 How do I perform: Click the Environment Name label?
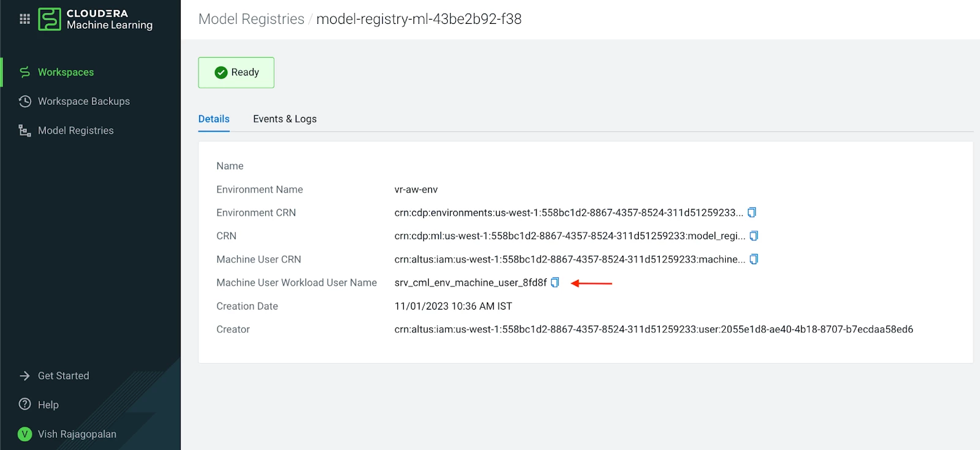[x=260, y=189]
